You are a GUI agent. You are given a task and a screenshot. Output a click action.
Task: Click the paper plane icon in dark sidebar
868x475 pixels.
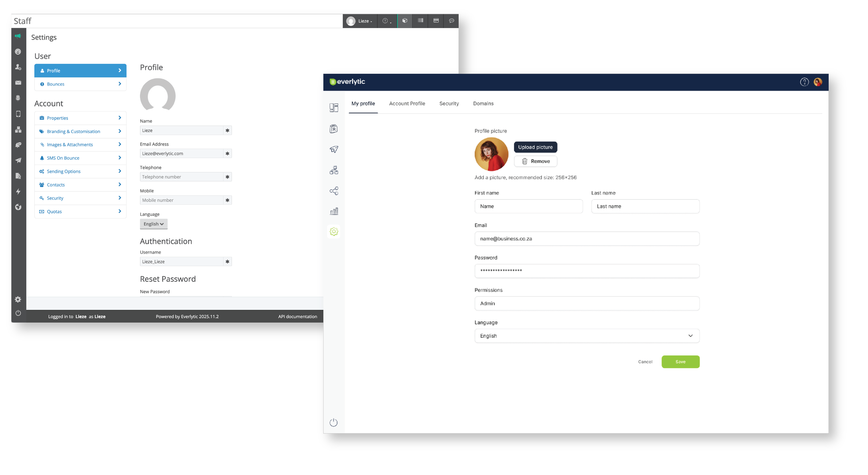pos(18,160)
